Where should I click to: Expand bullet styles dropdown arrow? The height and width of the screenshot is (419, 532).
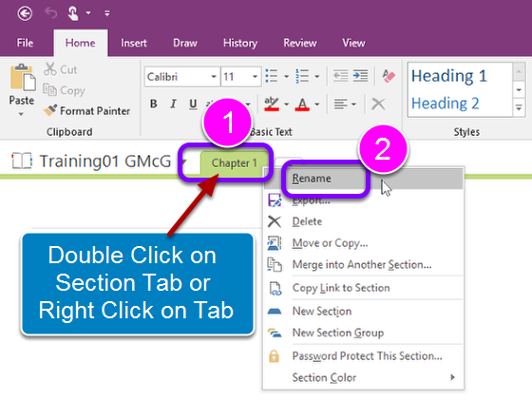[286, 77]
